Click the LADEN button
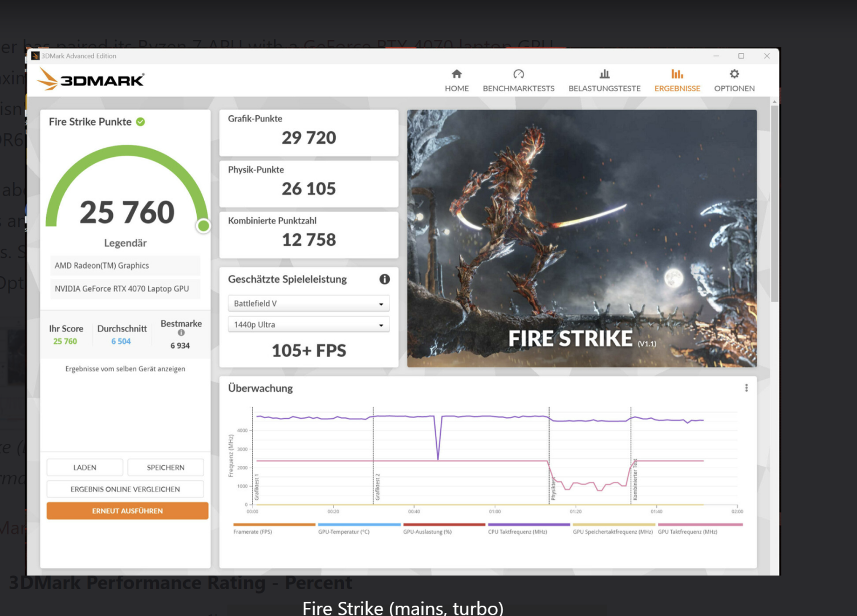 [85, 467]
